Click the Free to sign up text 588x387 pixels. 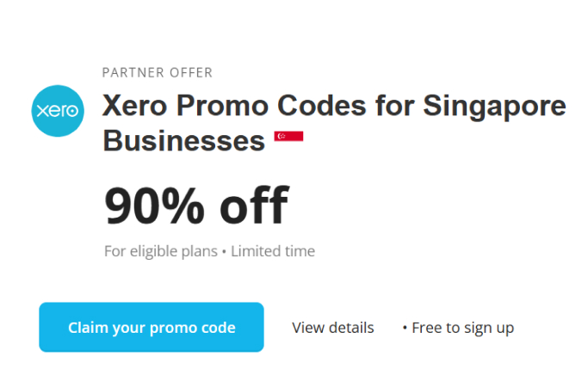click(x=462, y=328)
